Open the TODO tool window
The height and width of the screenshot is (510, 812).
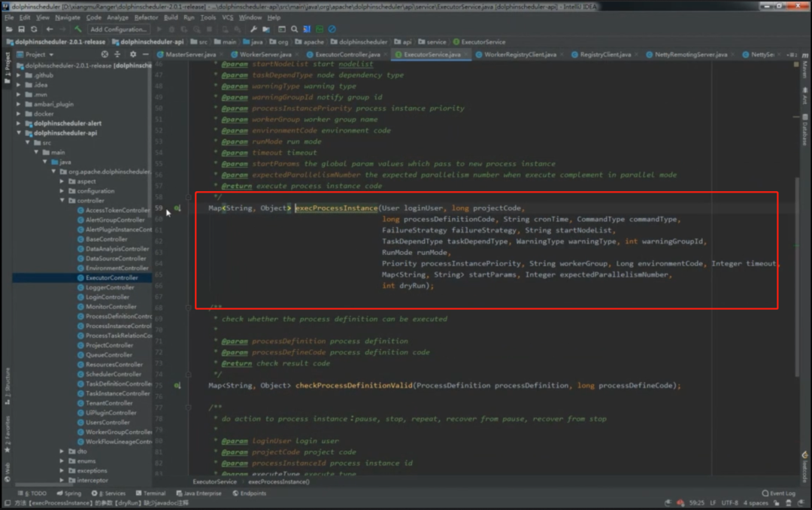coord(32,493)
